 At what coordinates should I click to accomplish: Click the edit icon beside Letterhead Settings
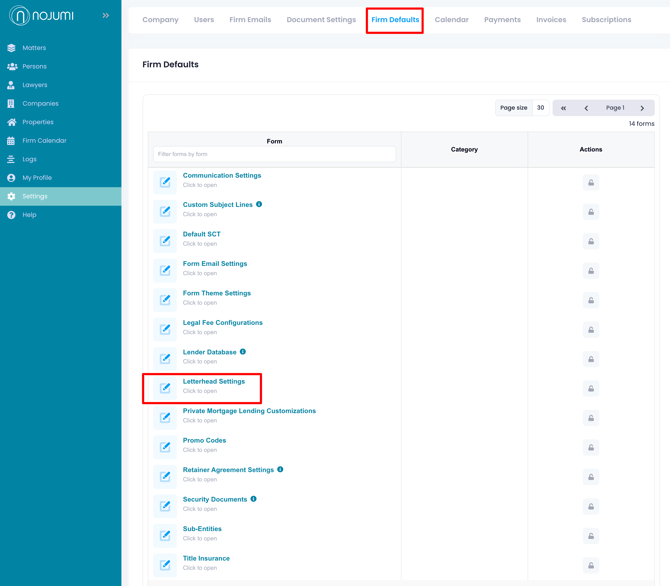pos(165,388)
